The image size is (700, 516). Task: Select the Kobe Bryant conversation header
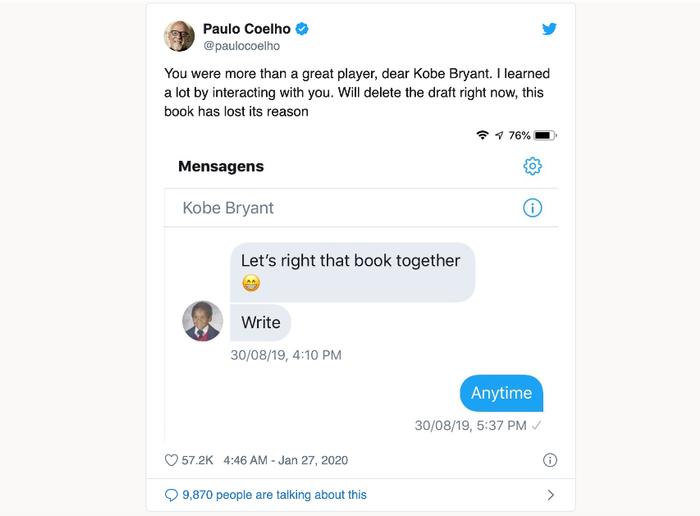[361, 208]
